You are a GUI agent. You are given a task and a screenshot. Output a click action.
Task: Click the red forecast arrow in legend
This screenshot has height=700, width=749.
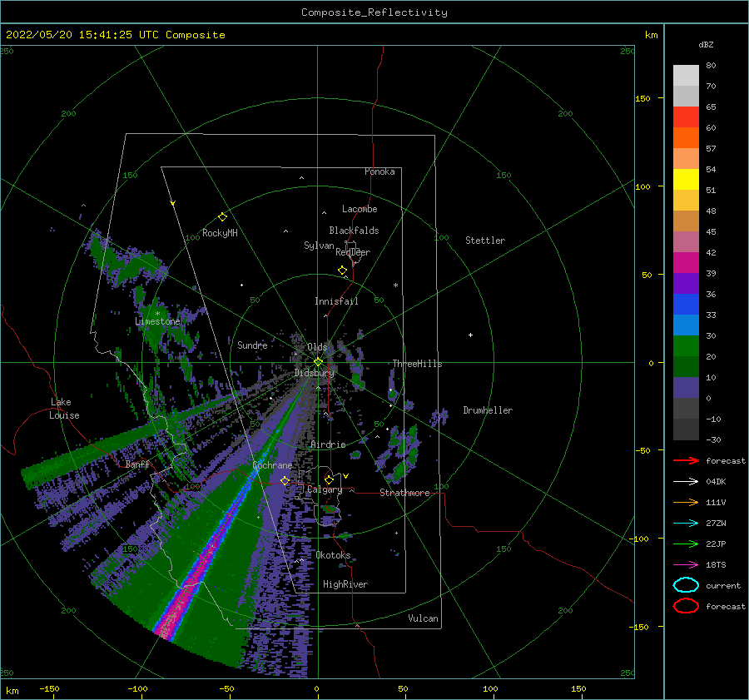pyautogui.click(x=686, y=460)
